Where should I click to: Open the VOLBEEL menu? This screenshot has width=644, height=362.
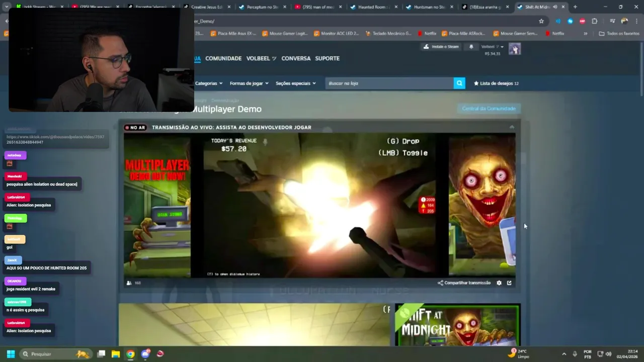pyautogui.click(x=261, y=58)
